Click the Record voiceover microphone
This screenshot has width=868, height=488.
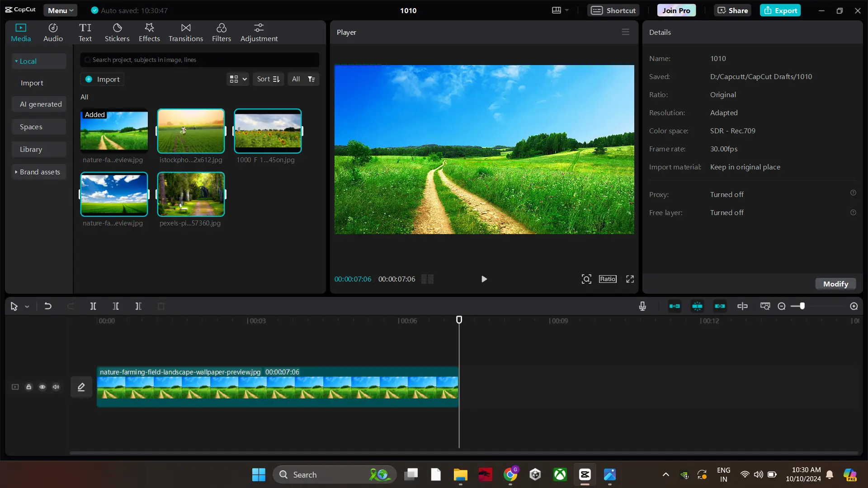click(x=642, y=306)
